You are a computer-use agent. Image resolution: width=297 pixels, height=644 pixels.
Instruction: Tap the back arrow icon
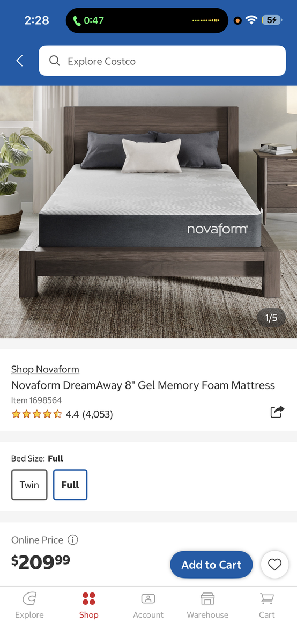20,61
